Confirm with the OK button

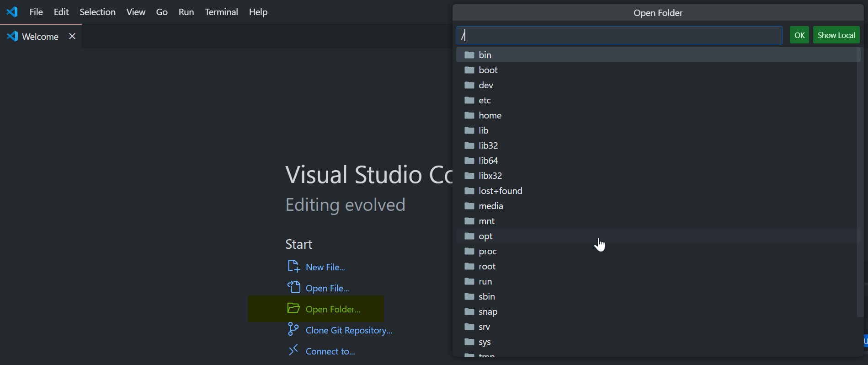[799, 35]
